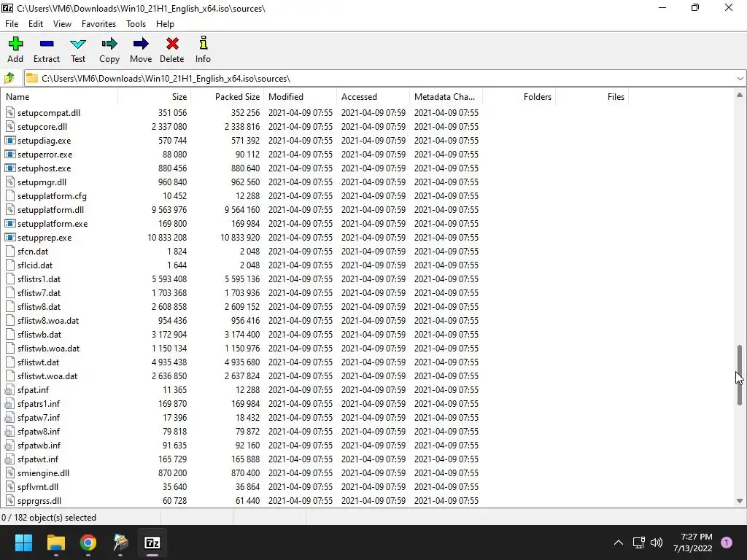The height and width of the screenshot is (560, 747).
Task: Open the clock and date in taskbar
Action: (693, 542)
